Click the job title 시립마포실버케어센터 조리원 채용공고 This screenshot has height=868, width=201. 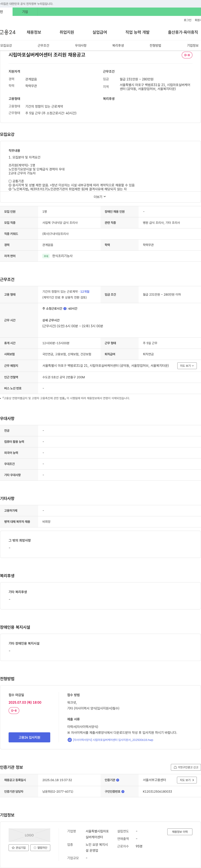(x=47, y=55)
